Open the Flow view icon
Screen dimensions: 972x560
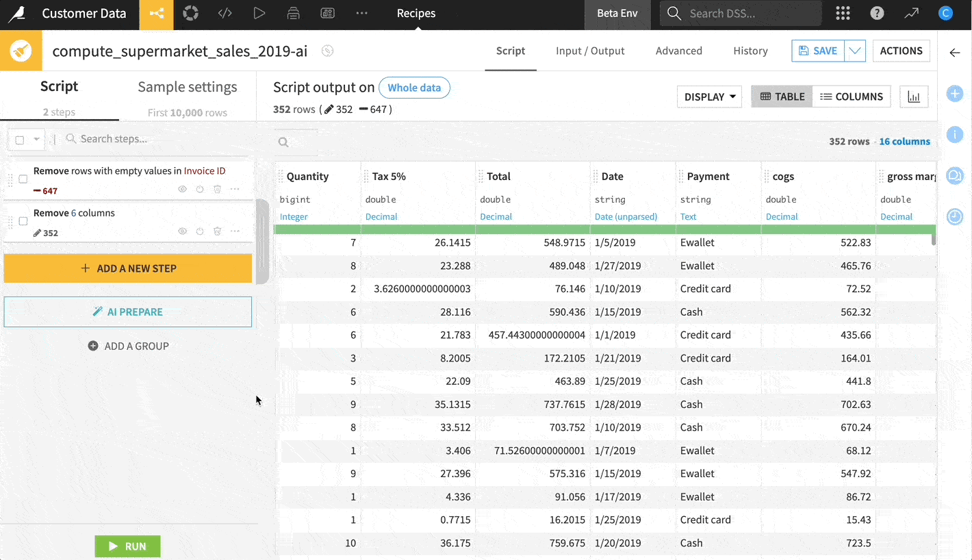(156, 13)
